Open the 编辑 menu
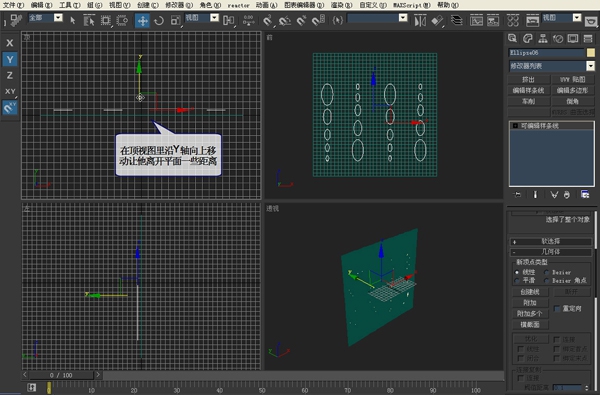The width and height of the screenshot is (600, 395). point(41,5)
